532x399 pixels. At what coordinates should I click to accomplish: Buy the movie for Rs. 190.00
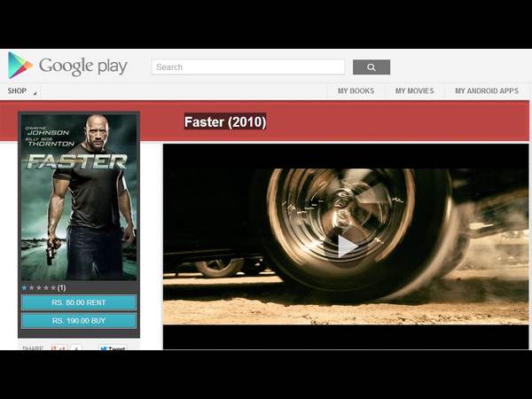click(79, 320)
